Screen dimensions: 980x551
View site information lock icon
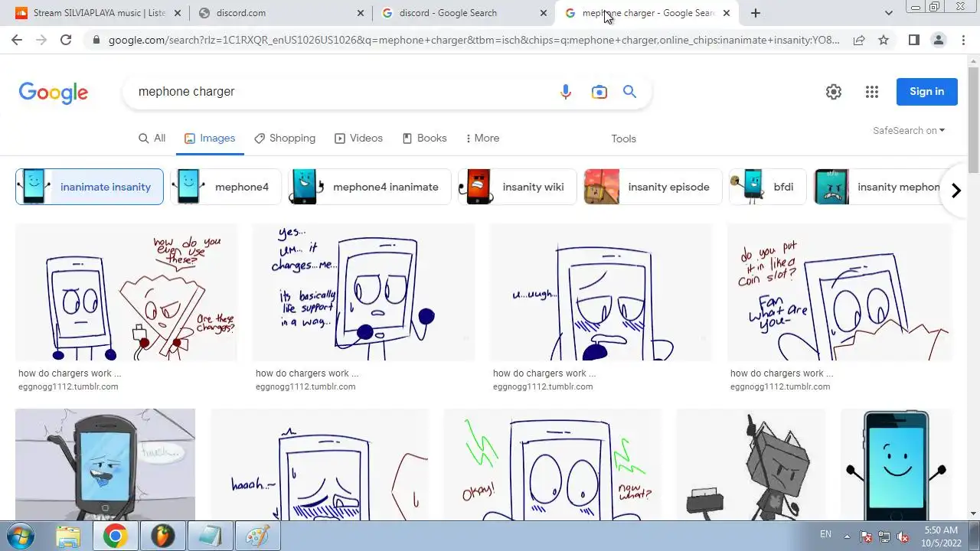96,40
